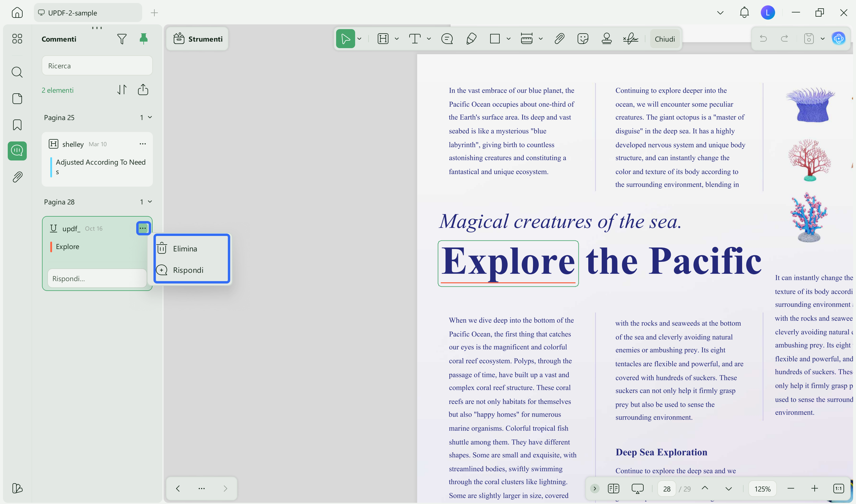Click the Sticker tool icon

coord(583,39)
